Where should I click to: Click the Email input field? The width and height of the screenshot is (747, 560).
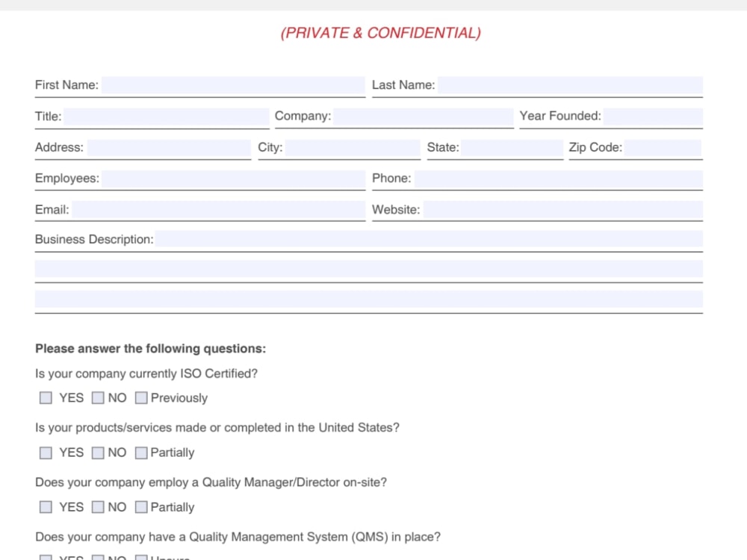[x=219, y=210]
